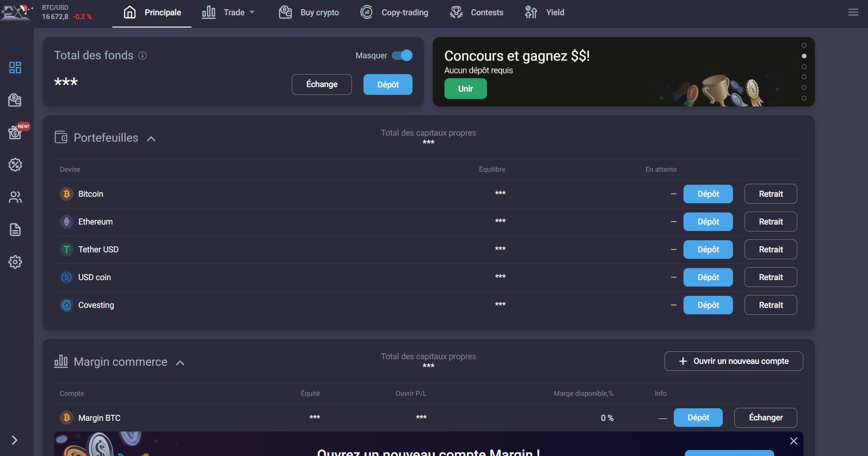Image resolution: width=868 pixels, height=456 pixels.
Task: Open the Yield page
Action: pos(544,12)
